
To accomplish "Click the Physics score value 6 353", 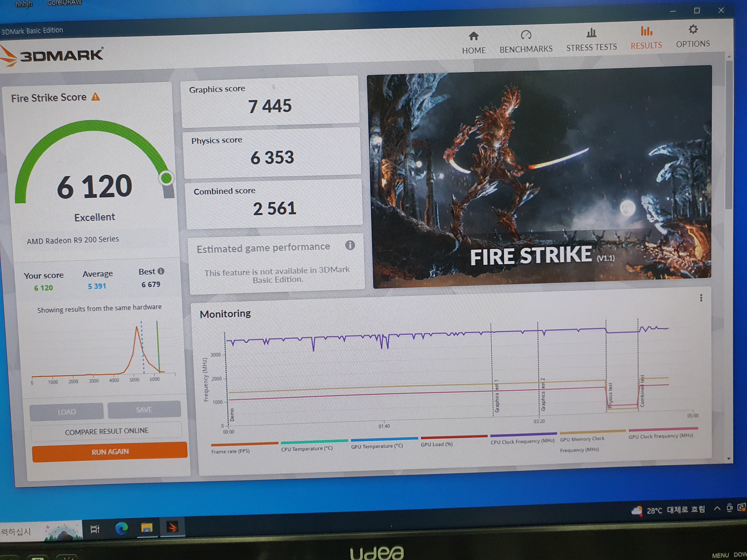I will coord(272,157).
